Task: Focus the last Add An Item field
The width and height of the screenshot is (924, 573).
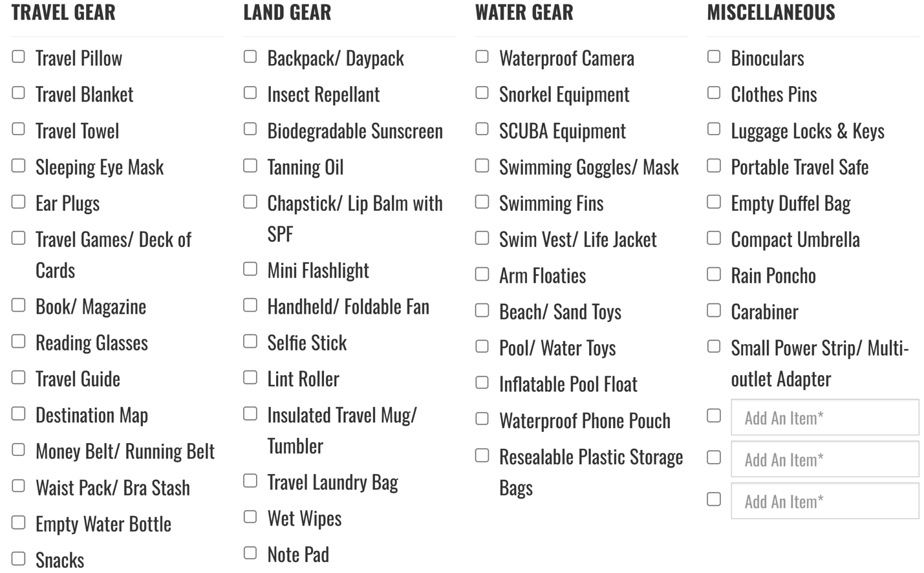Action: pyautogui.click(x=825, y=501)
